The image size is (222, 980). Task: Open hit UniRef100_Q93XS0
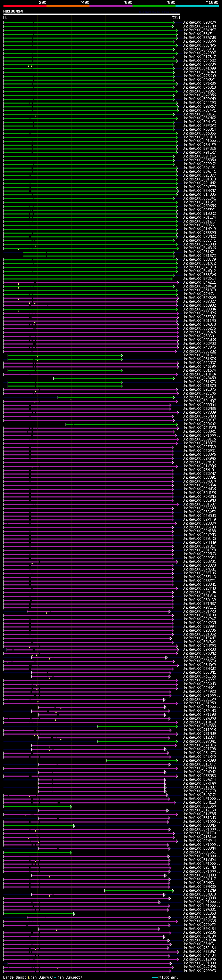[x=199, y=23]
